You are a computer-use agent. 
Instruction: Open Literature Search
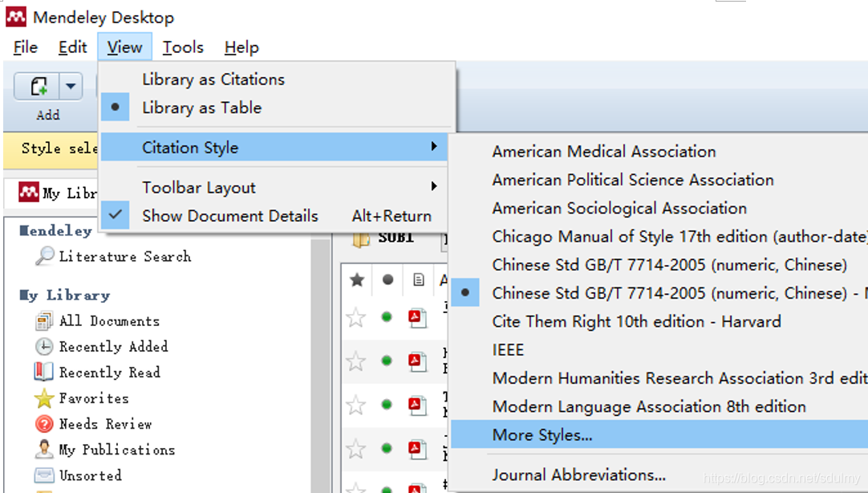coord(125,256)
